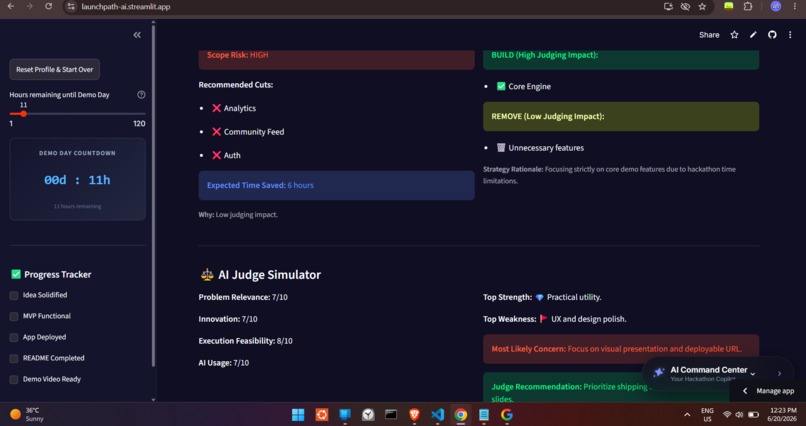
Task: Switch to Chrome in the taskbar
Action: (461, 414)
